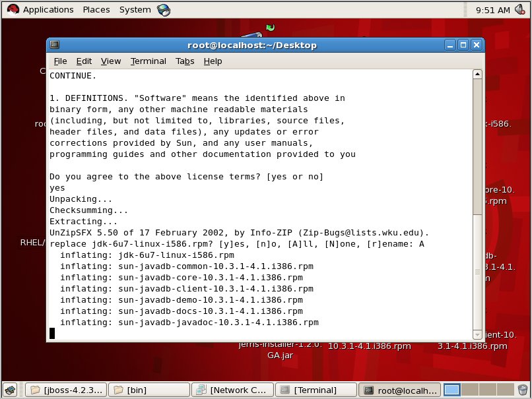Select the second workspace in switcher

point(470,390)
